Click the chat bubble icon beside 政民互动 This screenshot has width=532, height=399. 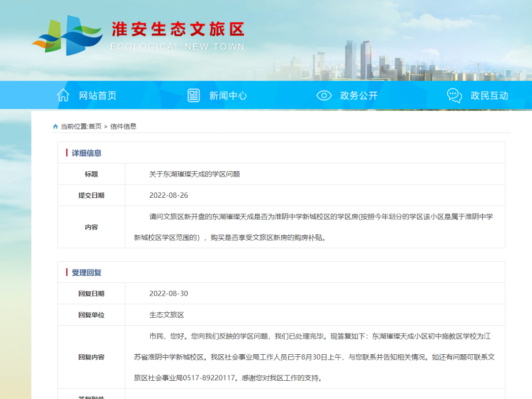point(454,95)
